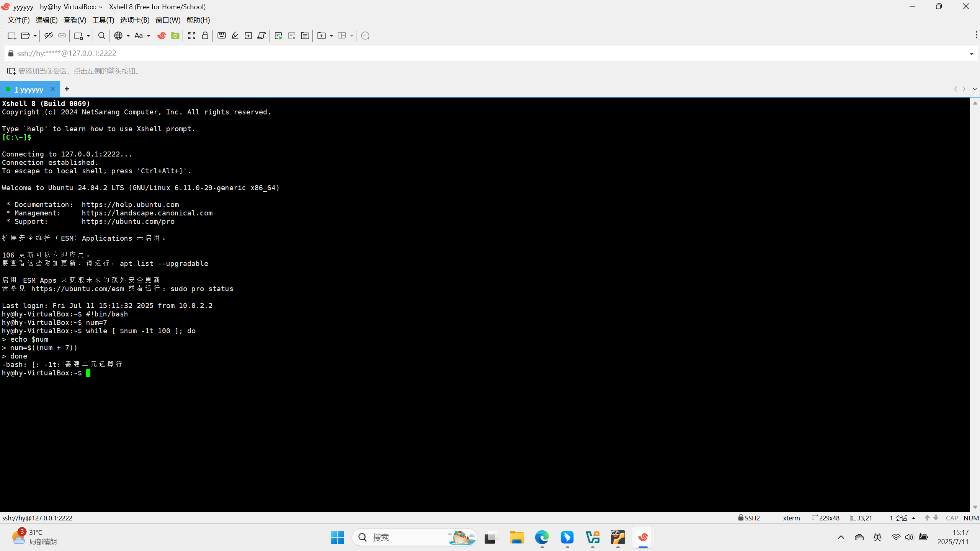Screen dimensions: 980x551
Task: Start script recording with the play icon
Action: pyautogui.click(x=278, y=36)
